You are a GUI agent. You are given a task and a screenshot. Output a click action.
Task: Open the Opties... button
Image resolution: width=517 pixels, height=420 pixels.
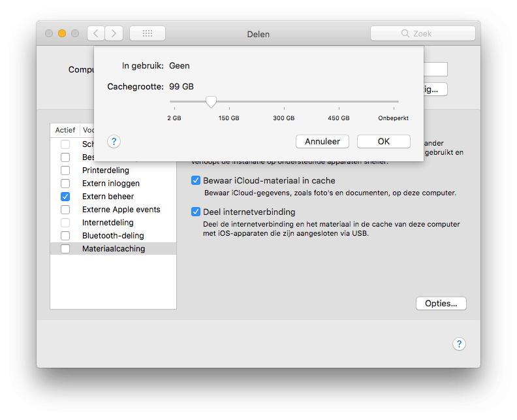pos(441,304)
